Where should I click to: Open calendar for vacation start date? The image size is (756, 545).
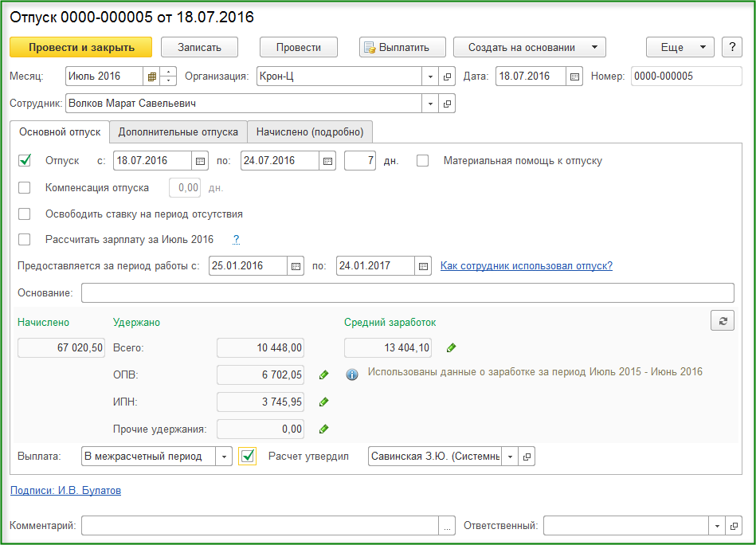pos(201,161)
